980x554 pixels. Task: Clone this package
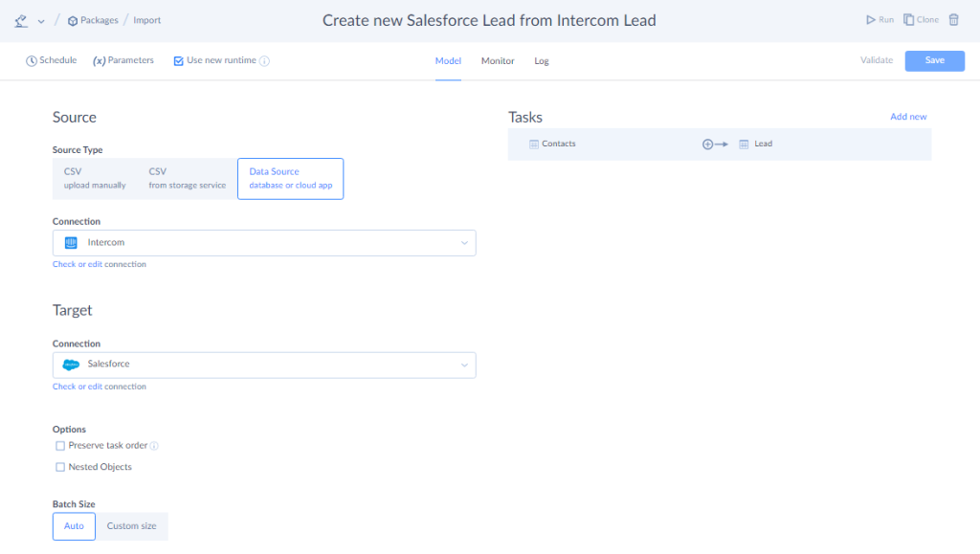pyautogui.click(x=922, y=20)
